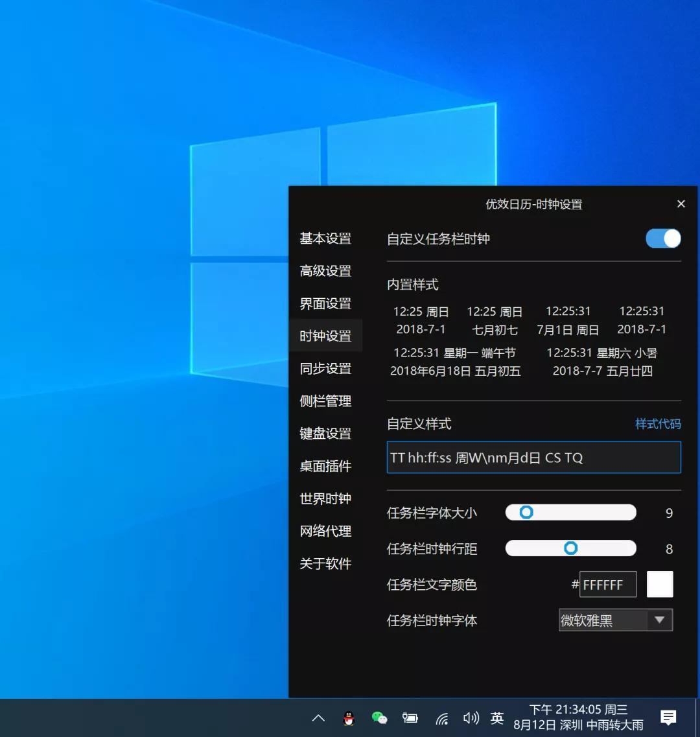Toggle the 自定义任务栏时钟 switch
The image size is (700, 737).
pyautogui.click(x=662, y=239)
